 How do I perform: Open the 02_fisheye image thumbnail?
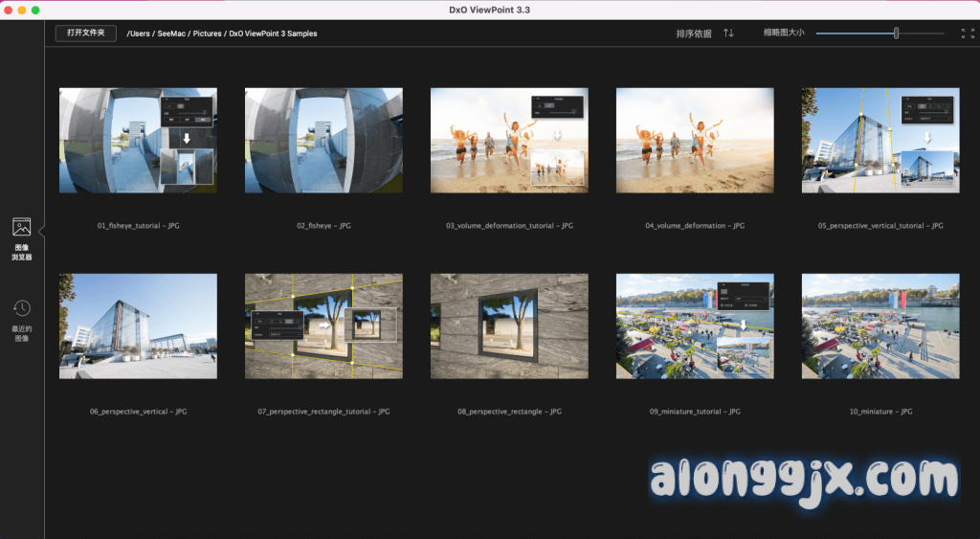pos(323,141)
